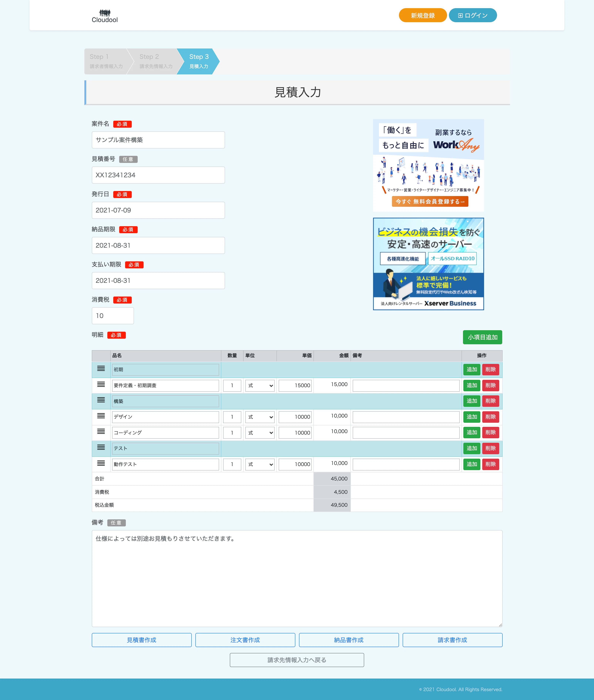Click quantity field of デザイン row

tap(232, 417)
